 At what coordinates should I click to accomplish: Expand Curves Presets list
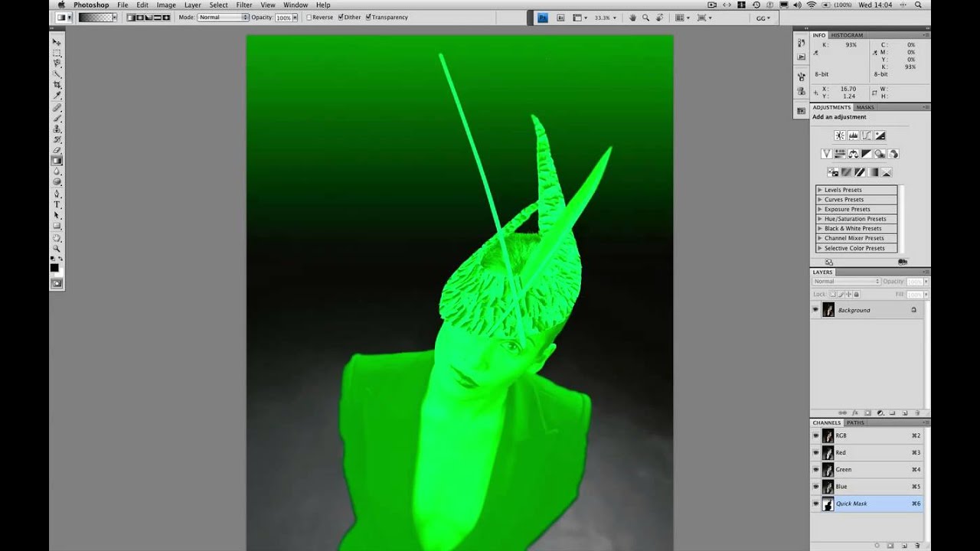click(x=820, y=200)
